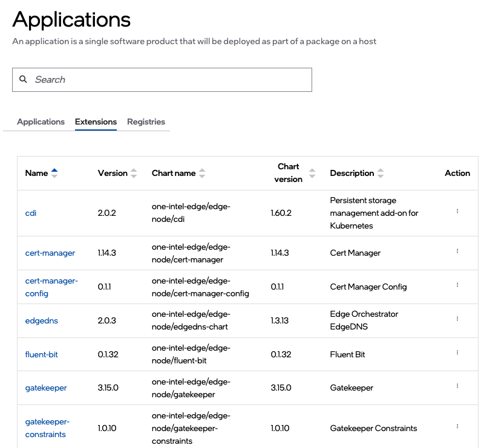This screenshot has height=448, width=487.
Task: Focus the Search input field
Action: pyautogui.click(x=169, y=80)
